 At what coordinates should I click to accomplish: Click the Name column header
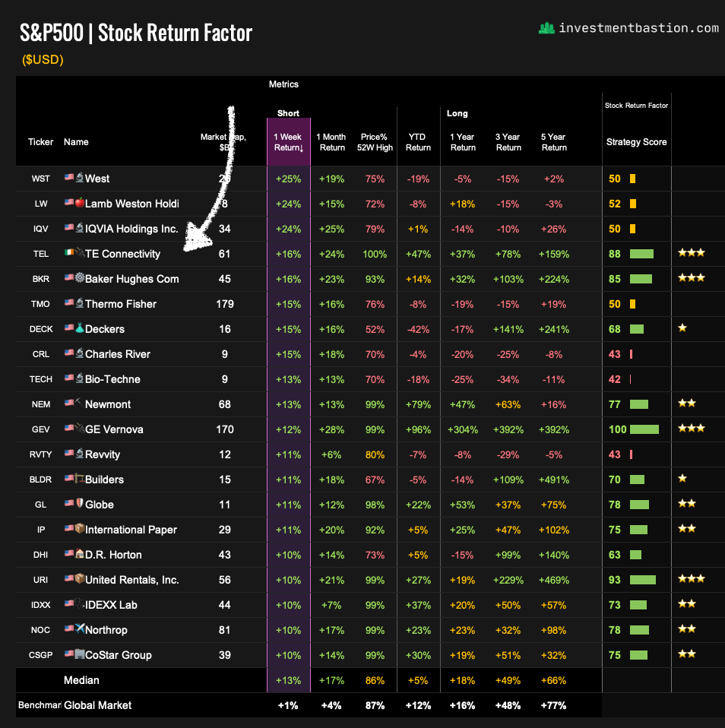[x=76, y=142]
